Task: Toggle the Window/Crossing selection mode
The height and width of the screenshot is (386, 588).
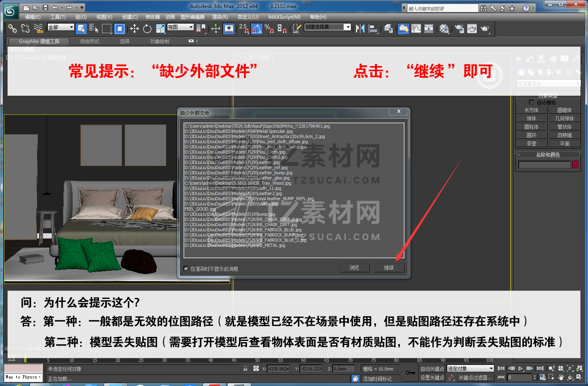Action: point(120,28)
